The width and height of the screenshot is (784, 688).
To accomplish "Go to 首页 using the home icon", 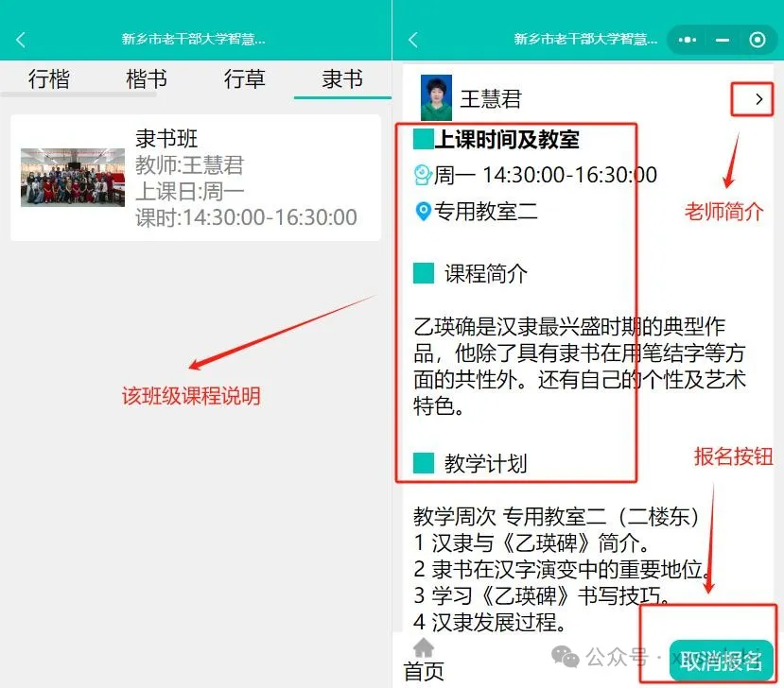I will coord(424,657).
